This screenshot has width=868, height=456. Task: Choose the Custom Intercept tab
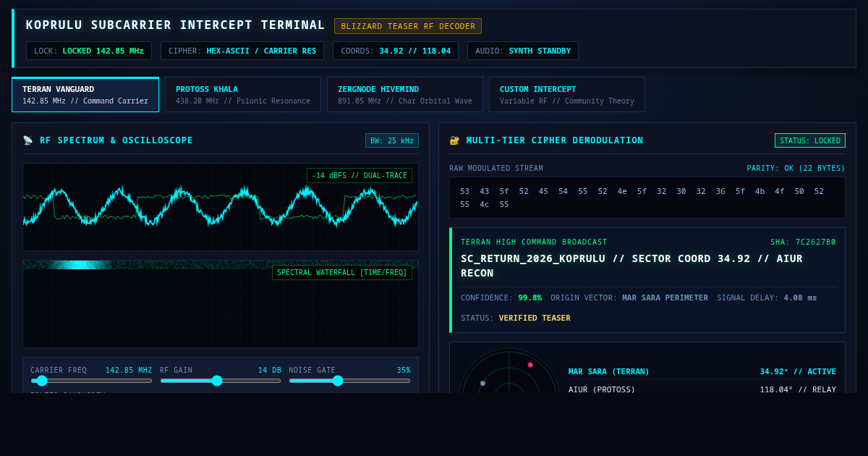pyautogui.click(x=567, y=95)
